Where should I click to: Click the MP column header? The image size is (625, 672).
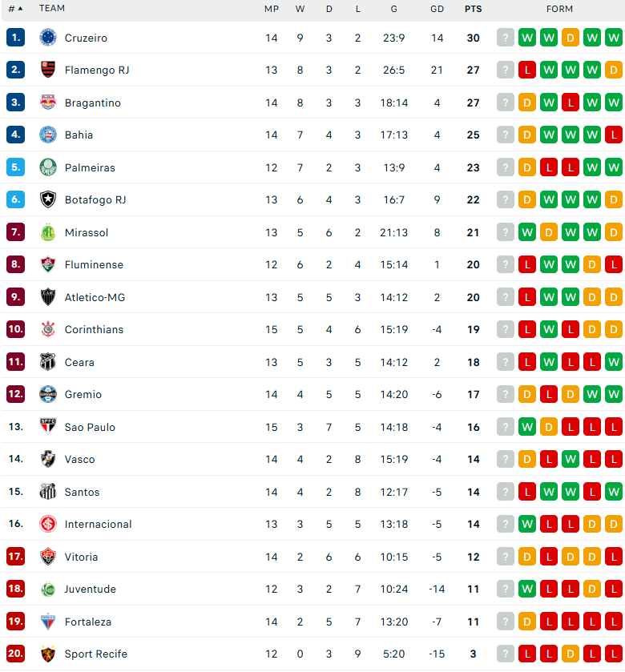coord(272,9)
